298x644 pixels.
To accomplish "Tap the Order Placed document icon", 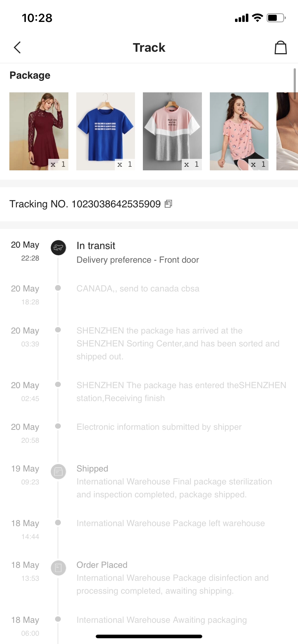I will point(58,567).
